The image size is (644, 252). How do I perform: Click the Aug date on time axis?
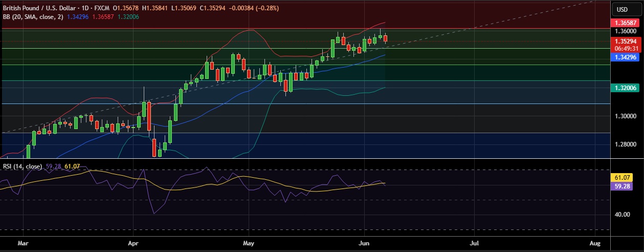(594, 243)
